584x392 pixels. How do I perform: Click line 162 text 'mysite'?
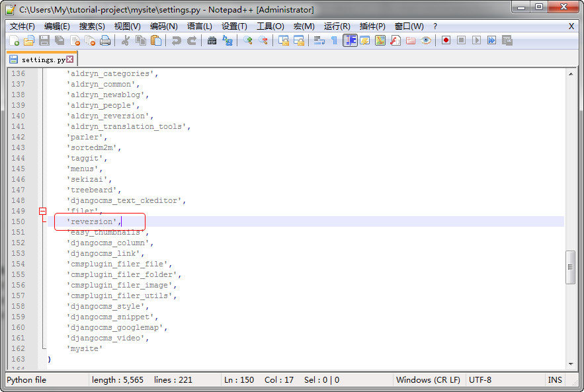tap(85, 348)
